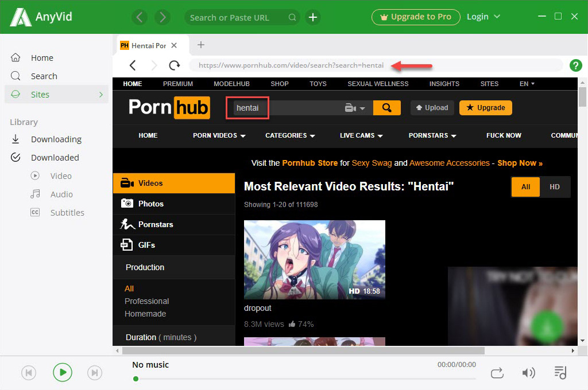
Task: Switch results filter to All
Action: 526,187
